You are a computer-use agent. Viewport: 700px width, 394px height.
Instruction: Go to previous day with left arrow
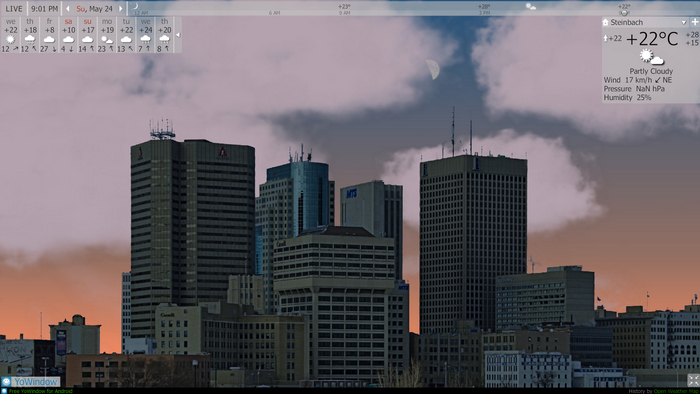click(x=68, y=8)
